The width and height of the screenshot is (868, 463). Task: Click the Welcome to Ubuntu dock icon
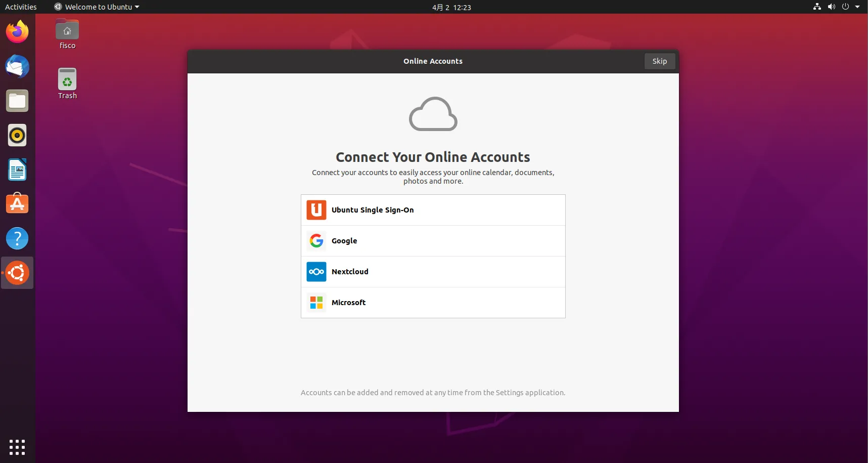coord(17,273)
